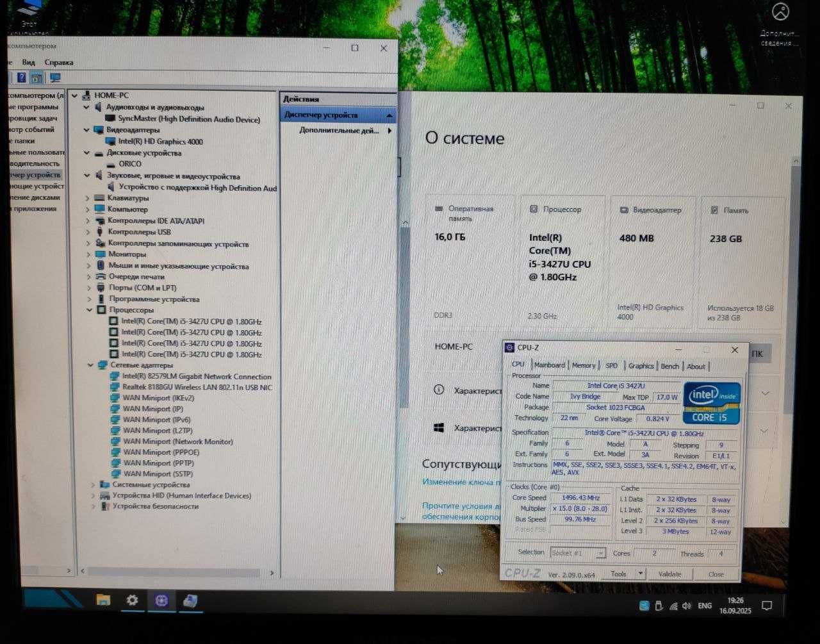Click the help icon in Computer Management toolbar
The height and width of the screenshot is (644, 820).
click(21, 78)
